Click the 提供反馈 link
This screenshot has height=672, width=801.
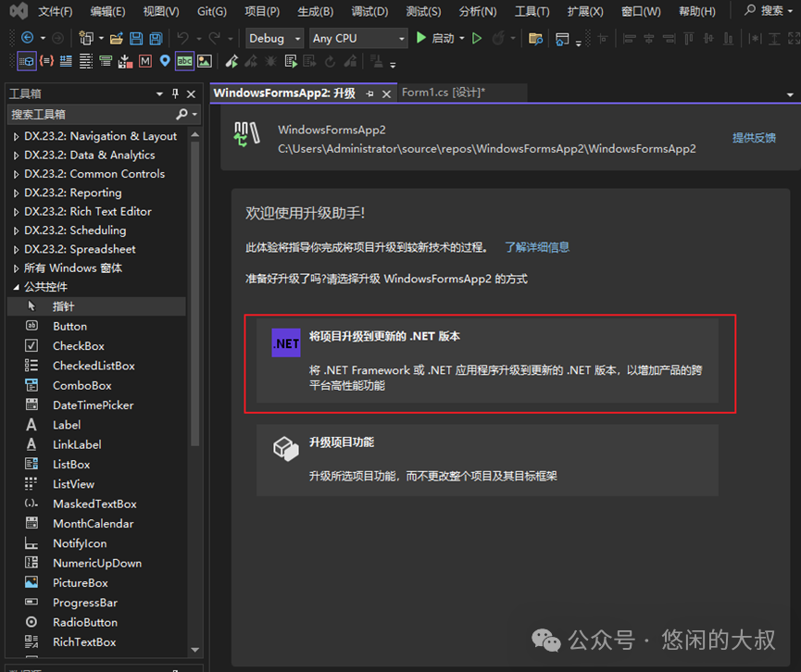point(754,138)
